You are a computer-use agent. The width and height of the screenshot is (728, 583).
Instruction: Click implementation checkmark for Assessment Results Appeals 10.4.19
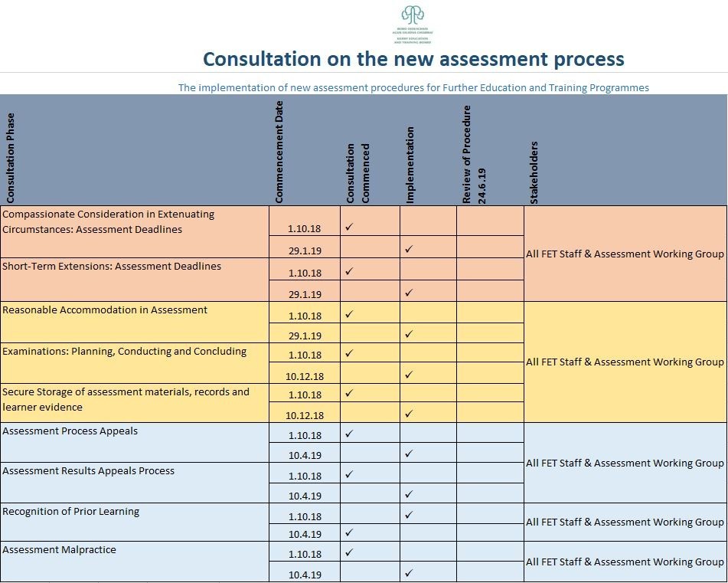(x=409, y=494)
